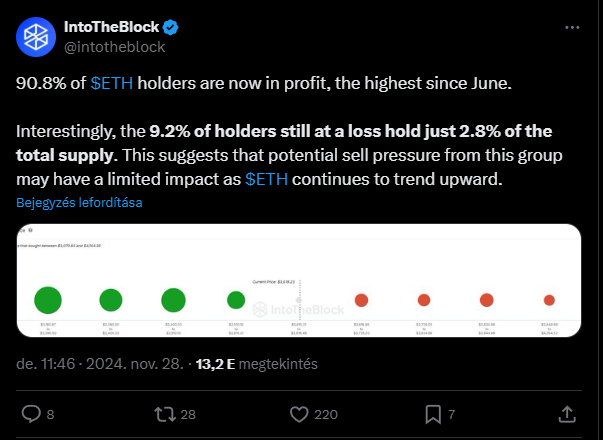Click the @intotheblock handle
This screenshot has width=603, height=440.
[x=114, y=47]
